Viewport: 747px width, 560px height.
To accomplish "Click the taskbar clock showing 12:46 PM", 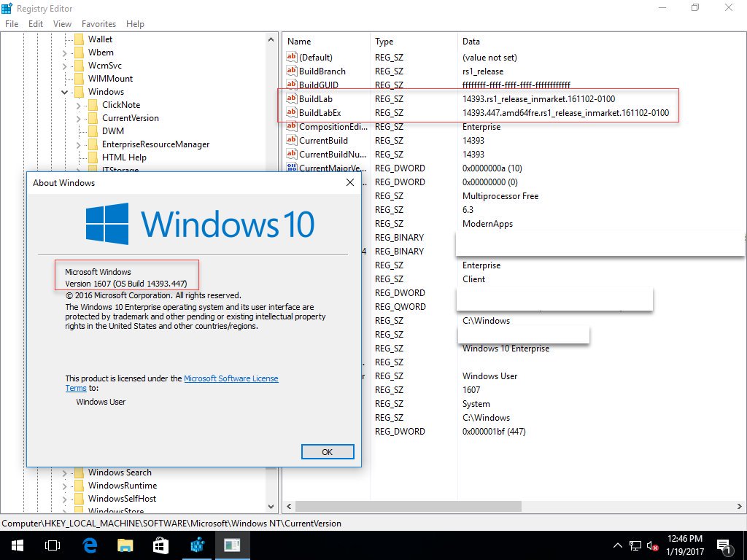I will 684,545.
